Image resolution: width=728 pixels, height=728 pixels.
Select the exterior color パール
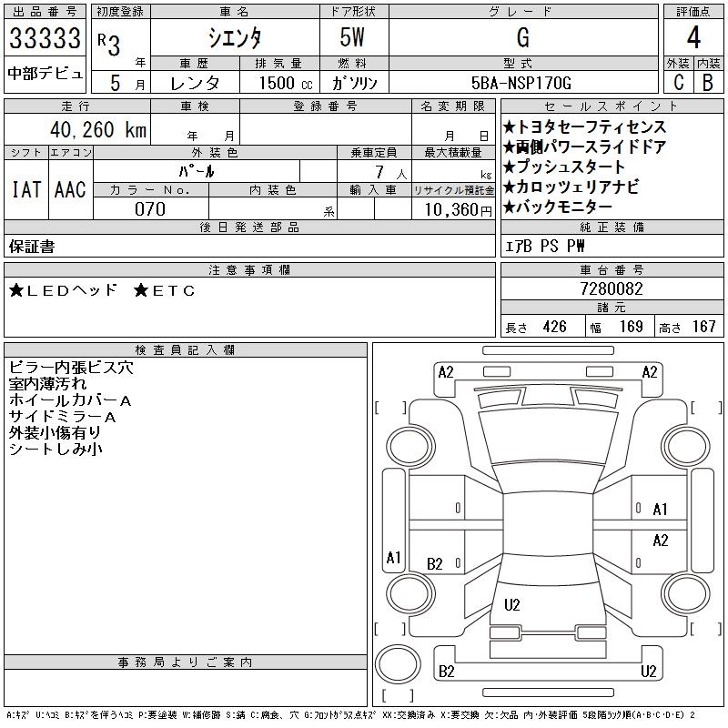click(197, 172)
